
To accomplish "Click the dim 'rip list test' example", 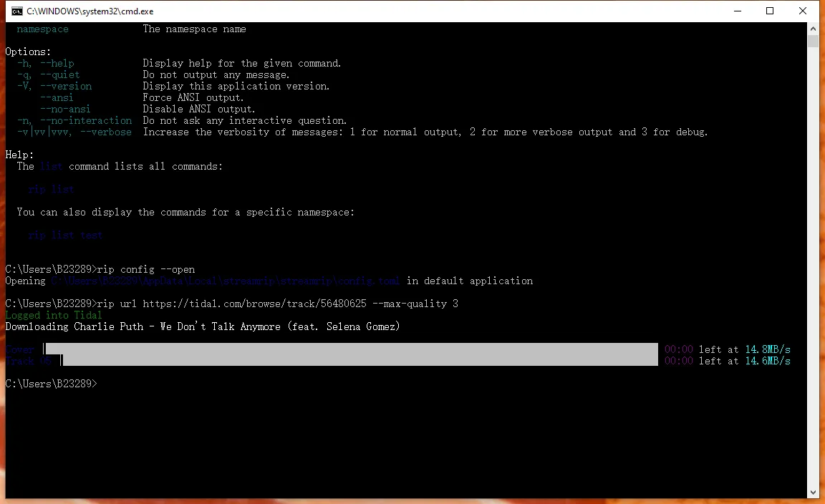I will tap(65, 235).
